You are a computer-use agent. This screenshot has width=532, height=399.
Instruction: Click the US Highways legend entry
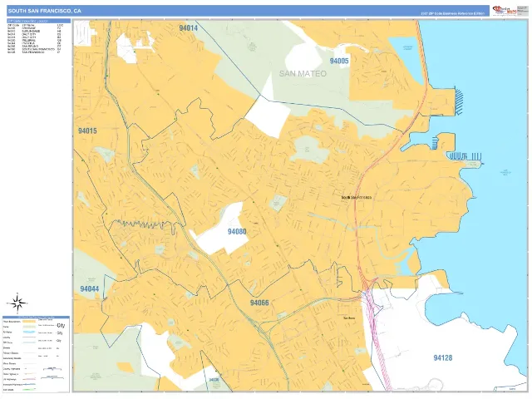(19, 379)
